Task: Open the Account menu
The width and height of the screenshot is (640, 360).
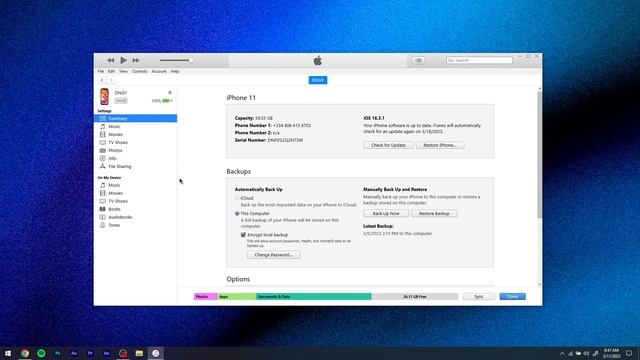Action: coord(159,71)
